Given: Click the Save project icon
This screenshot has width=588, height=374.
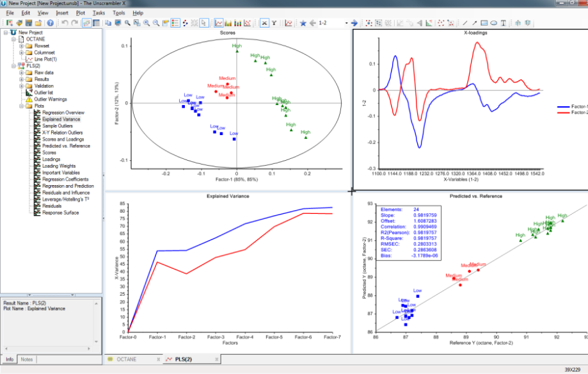Looking at the screenshot, I should point(29,23).
